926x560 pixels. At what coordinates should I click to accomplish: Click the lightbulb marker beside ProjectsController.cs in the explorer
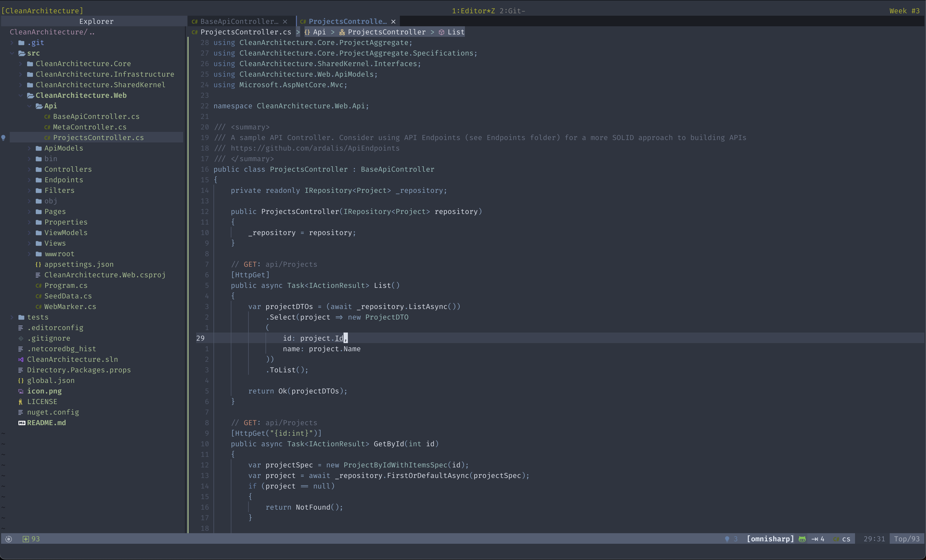[x=3, y=138]
